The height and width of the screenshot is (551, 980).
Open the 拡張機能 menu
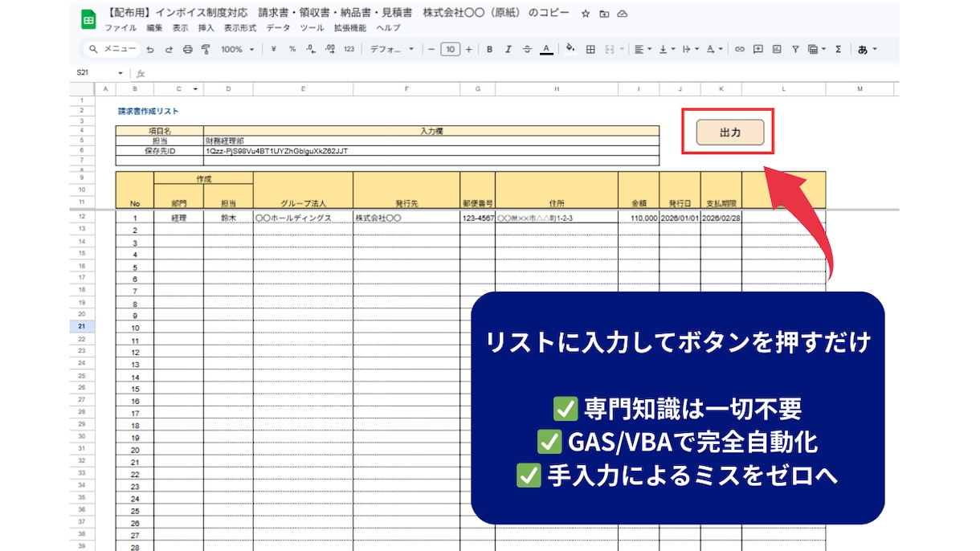pyautogui.click(x=350, y=28)
